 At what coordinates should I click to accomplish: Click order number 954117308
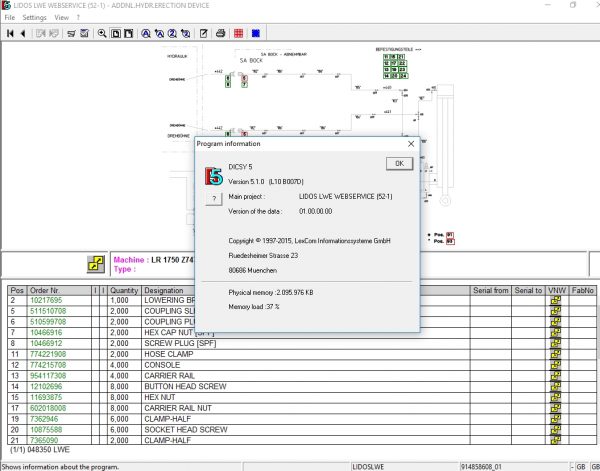tap(48, 376)
